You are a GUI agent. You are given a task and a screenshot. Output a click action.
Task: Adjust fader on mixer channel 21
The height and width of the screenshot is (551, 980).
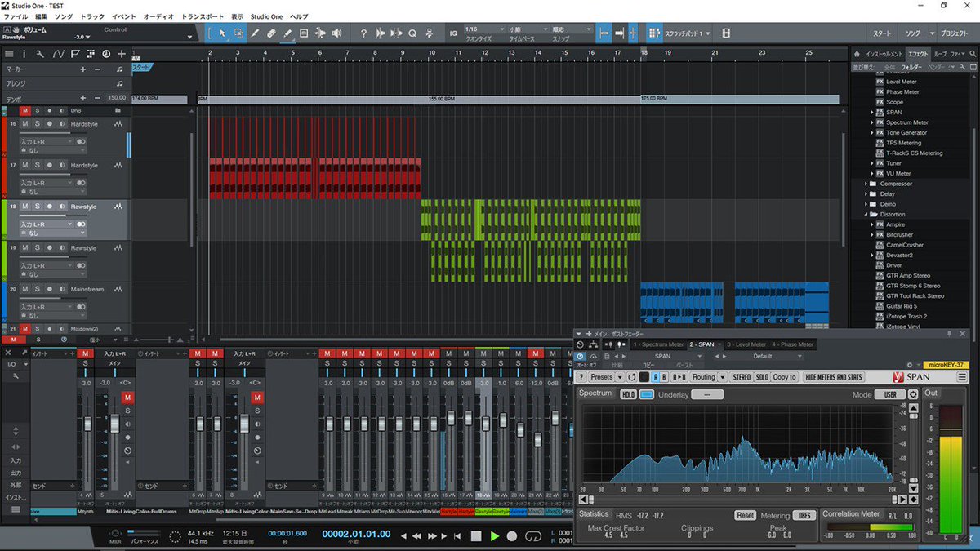click(x=537, y=438)
